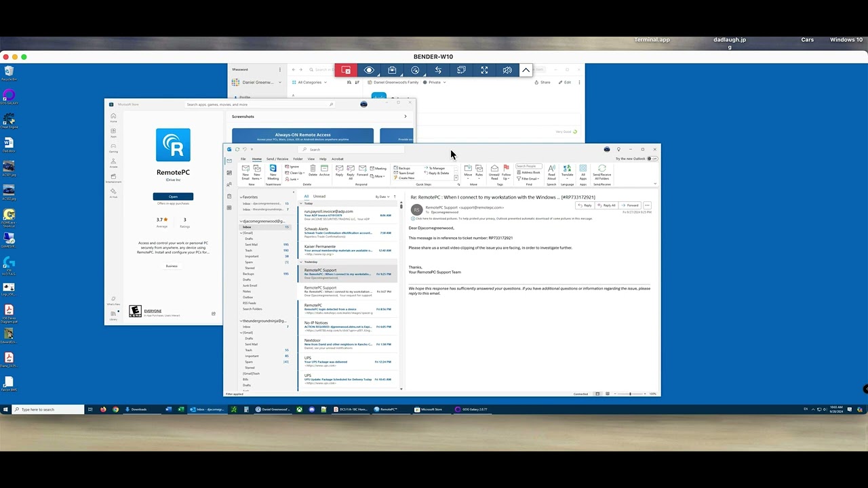Open the Acrobat ribbon tab
Viewport: 868px width, 488px height.
point(337,159)
